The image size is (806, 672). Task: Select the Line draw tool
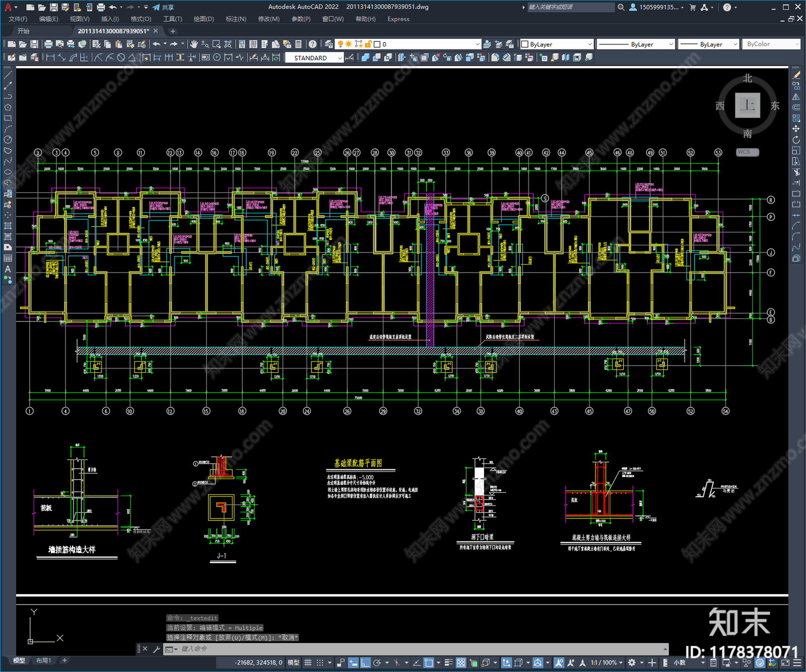tap(8, 75)
